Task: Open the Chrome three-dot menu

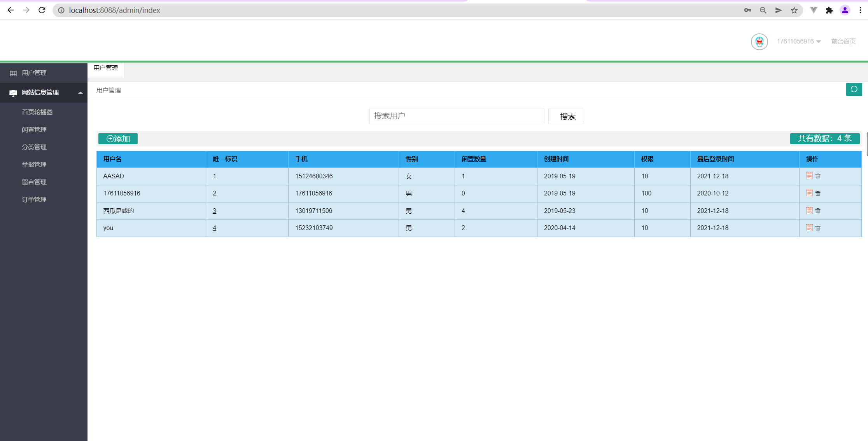Action: click(x=860, y=10)
